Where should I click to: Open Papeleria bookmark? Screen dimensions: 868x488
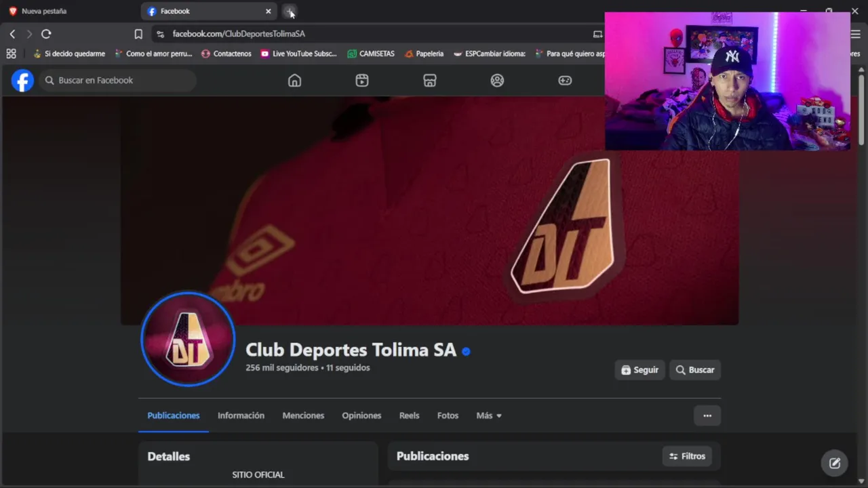[424, 54]
